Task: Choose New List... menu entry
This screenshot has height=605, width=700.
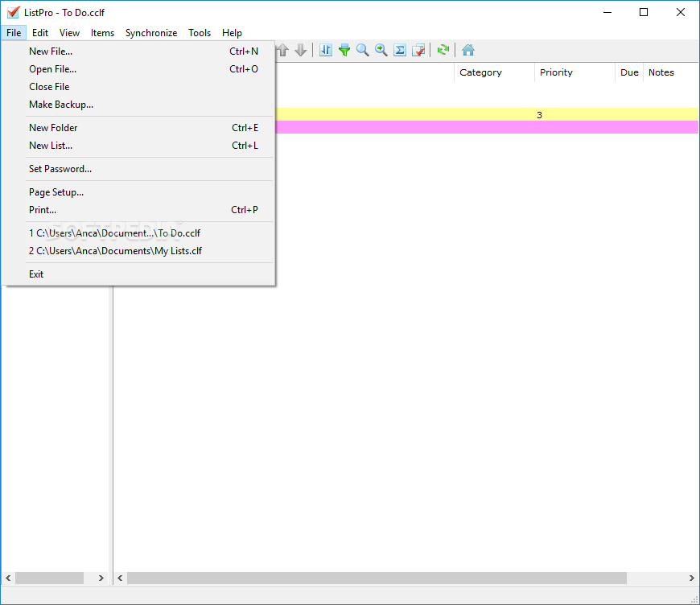Action: [x=138, y=146]
